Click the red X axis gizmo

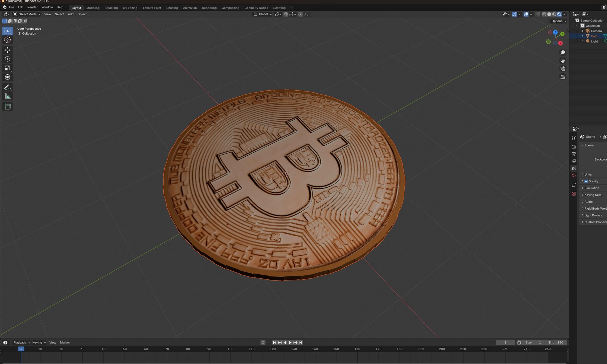(x=560, y=43)
